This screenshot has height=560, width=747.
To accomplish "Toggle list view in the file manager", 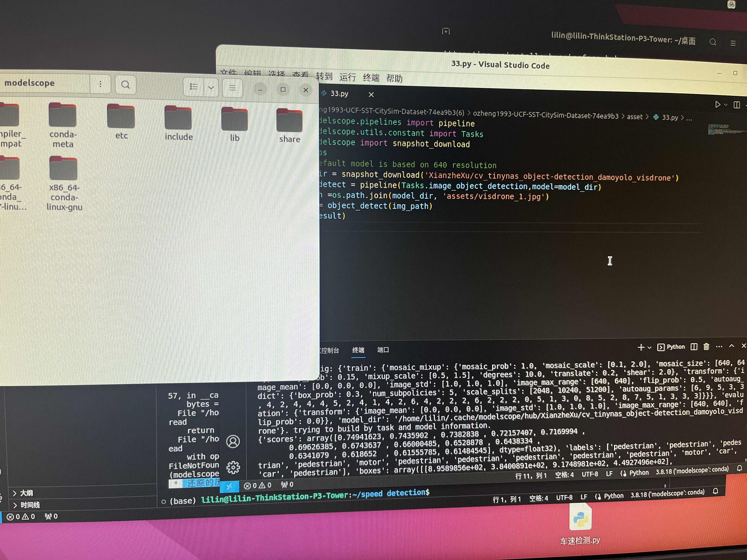I will point(193,87).
